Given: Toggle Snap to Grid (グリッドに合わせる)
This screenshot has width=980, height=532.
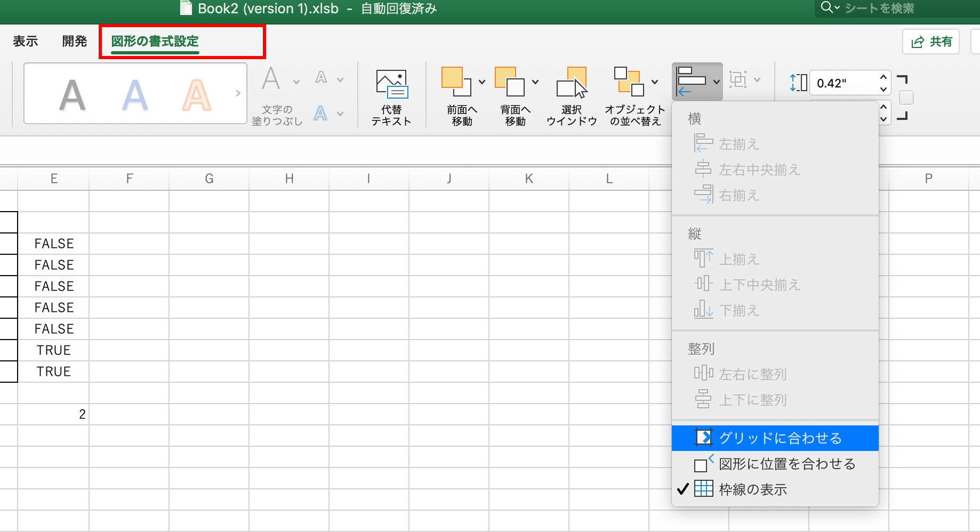Looking at the screenshot, I should click(x=775, y=438).
